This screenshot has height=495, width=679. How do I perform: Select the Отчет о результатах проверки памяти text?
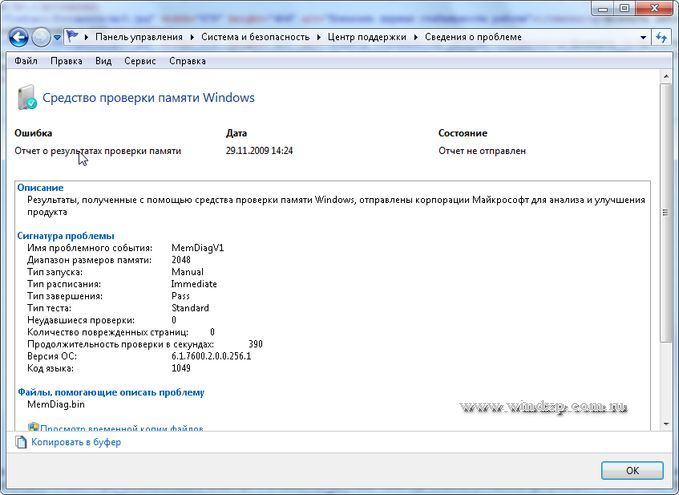[98, 151]
